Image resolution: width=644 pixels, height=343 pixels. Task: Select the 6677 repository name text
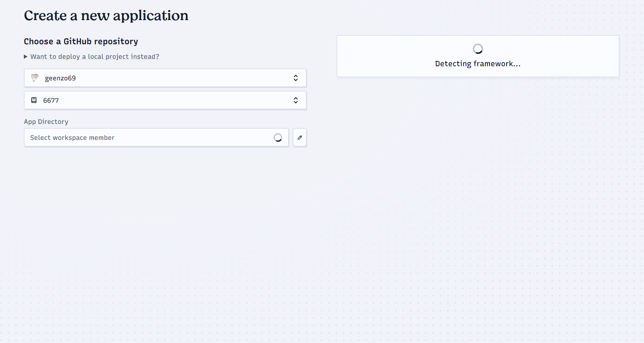(51, 100)
